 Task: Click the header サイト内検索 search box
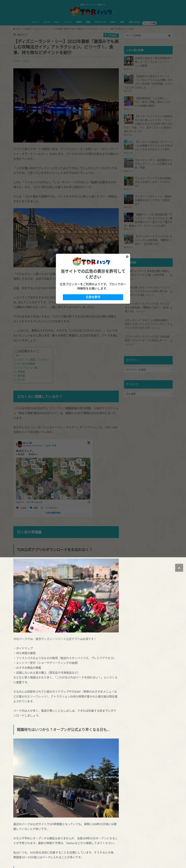(149, 23)
